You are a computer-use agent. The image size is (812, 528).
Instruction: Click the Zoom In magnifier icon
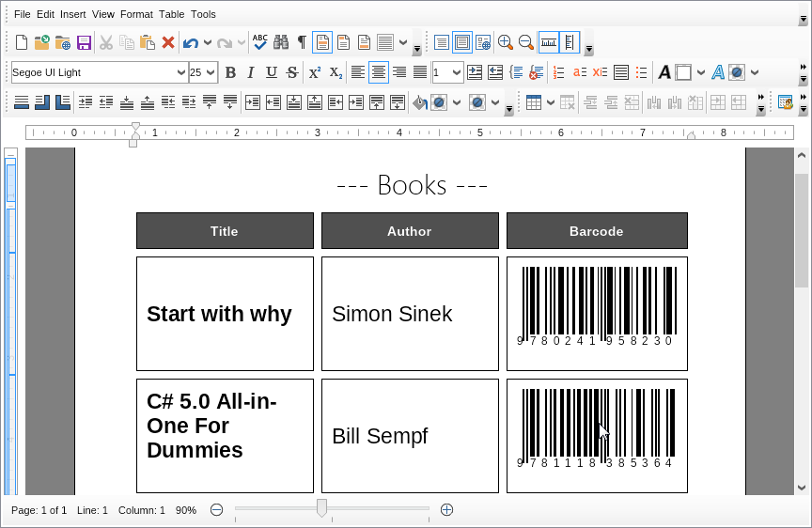505,42
